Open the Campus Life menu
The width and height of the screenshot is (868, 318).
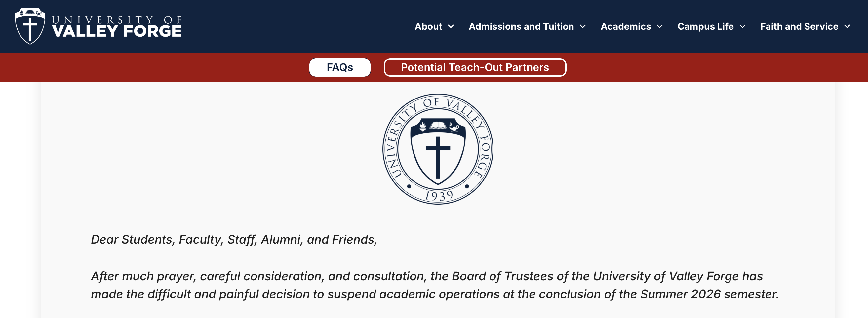[706, 27]
